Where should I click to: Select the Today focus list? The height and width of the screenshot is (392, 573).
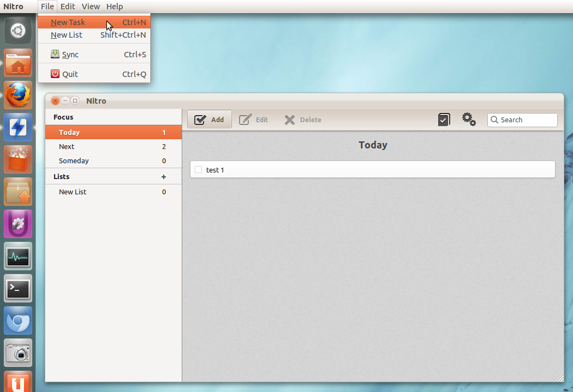click(114, 132)
